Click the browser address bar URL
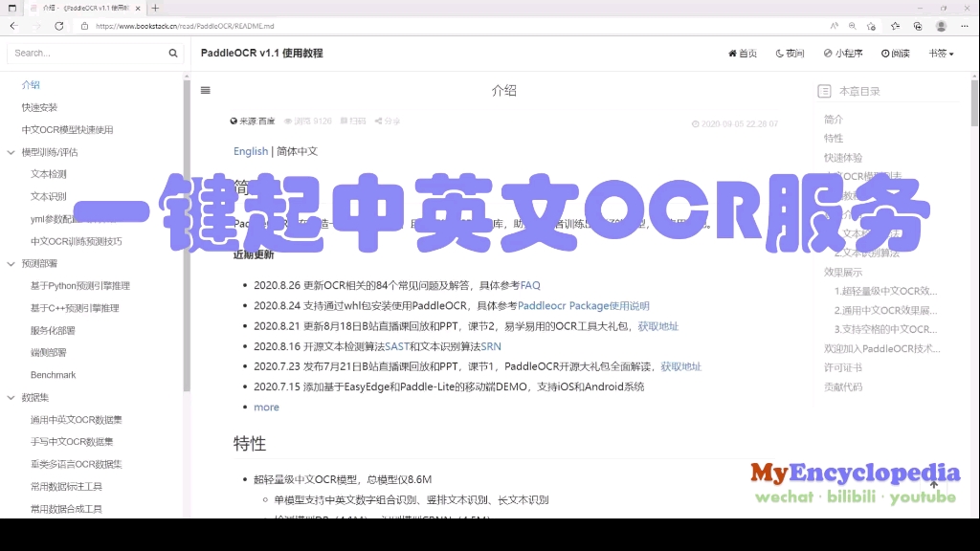This screenshot has width=980, height=551. point(185,26)
